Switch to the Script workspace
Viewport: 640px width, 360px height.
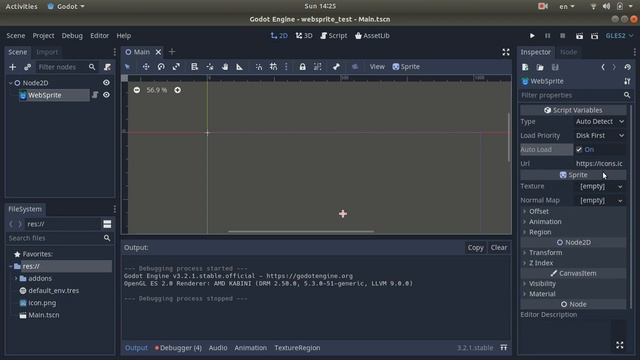pos(334,36)
